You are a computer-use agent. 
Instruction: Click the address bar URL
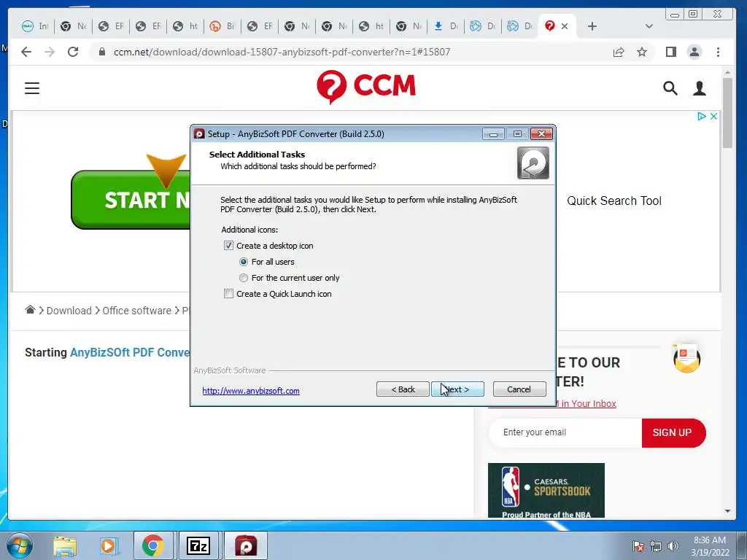pyautogui.click(x=282, y=52)
